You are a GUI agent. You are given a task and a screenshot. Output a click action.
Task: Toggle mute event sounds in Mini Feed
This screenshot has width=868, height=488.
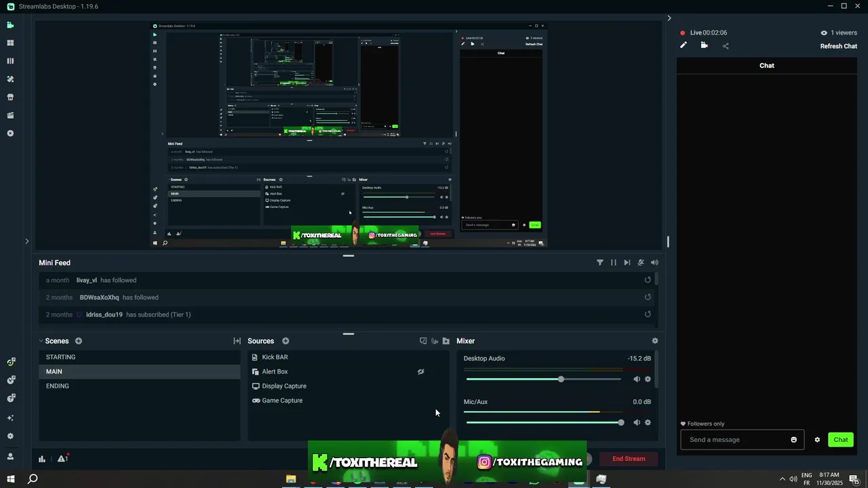pos(641,262)
